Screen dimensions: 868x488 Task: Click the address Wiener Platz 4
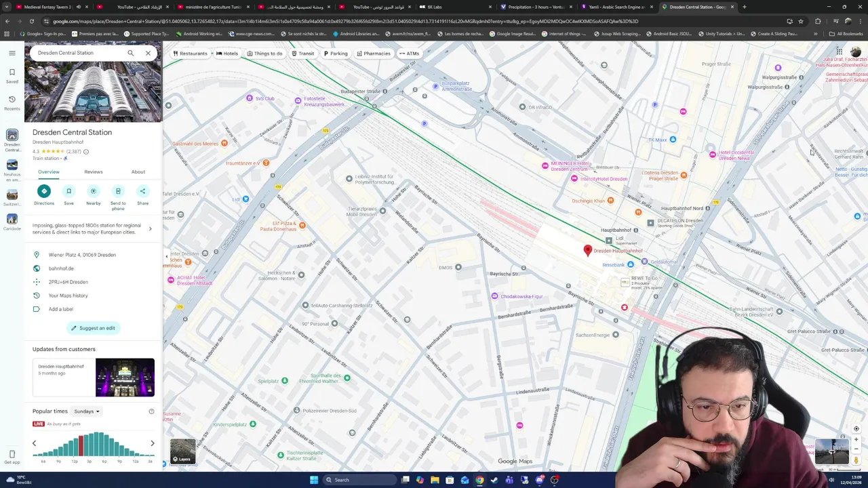coord(82,255)
